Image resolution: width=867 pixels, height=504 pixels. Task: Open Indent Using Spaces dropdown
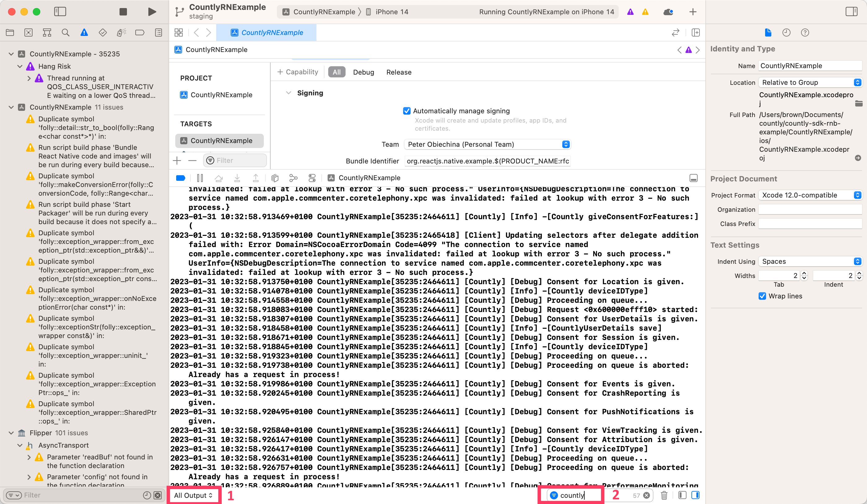810,262
